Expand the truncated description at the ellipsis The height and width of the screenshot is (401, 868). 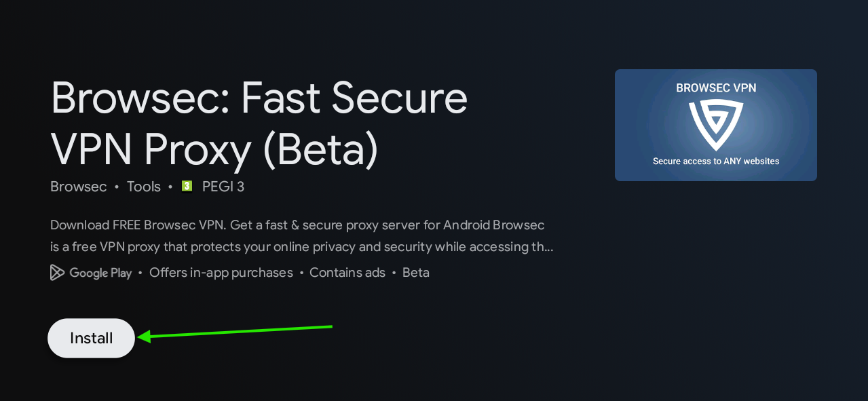548,247
